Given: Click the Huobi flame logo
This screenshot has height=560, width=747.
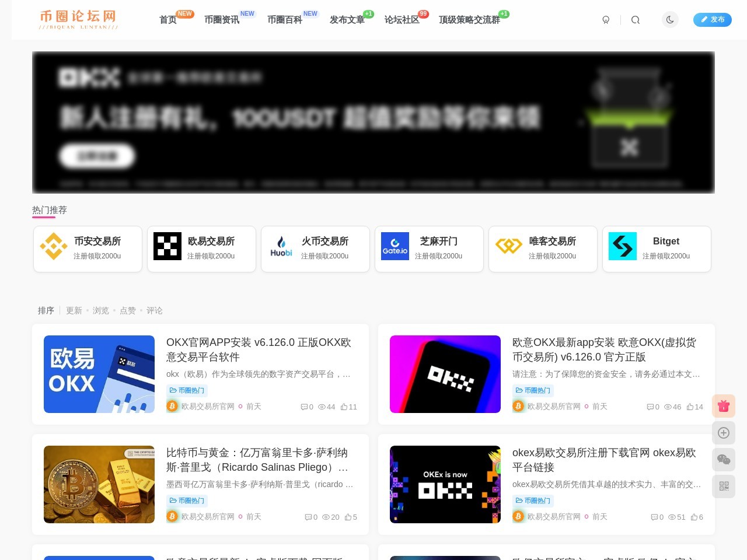Looking at the screenshot, I should (x=281, y=246).
